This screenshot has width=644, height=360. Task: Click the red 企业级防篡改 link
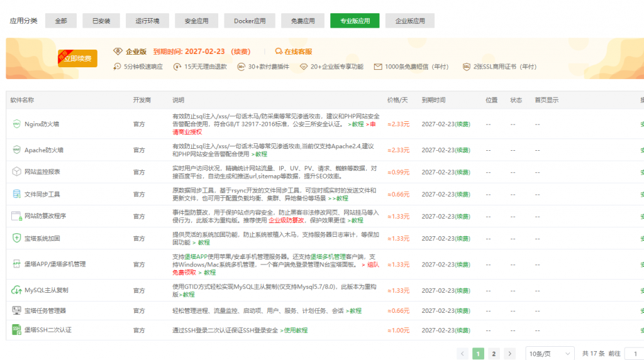286,221
